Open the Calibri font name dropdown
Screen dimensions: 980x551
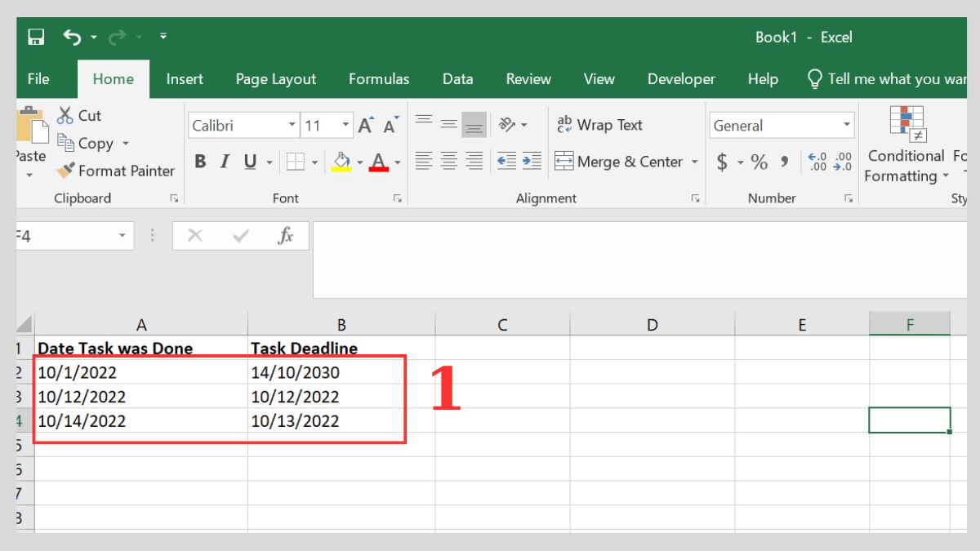point(292,125)
